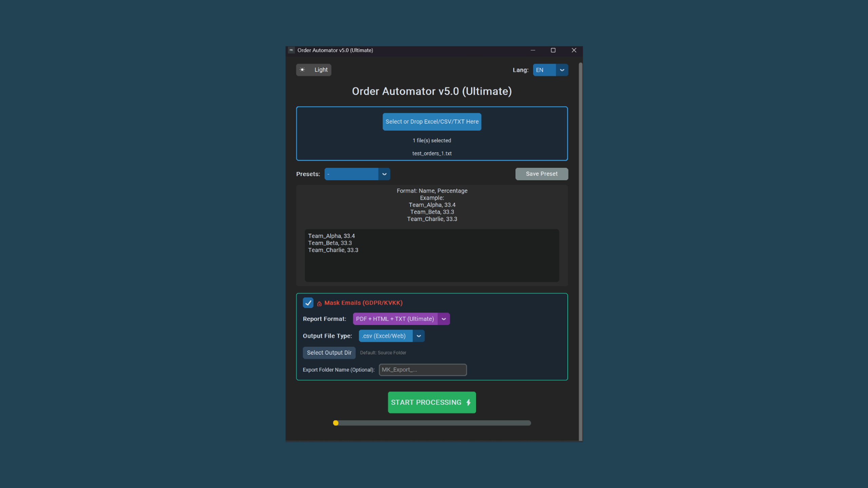The height and width of the screenshot is (488, 868).
Task: Click 'Default: Source Folder' label
Action: [383, 353]
